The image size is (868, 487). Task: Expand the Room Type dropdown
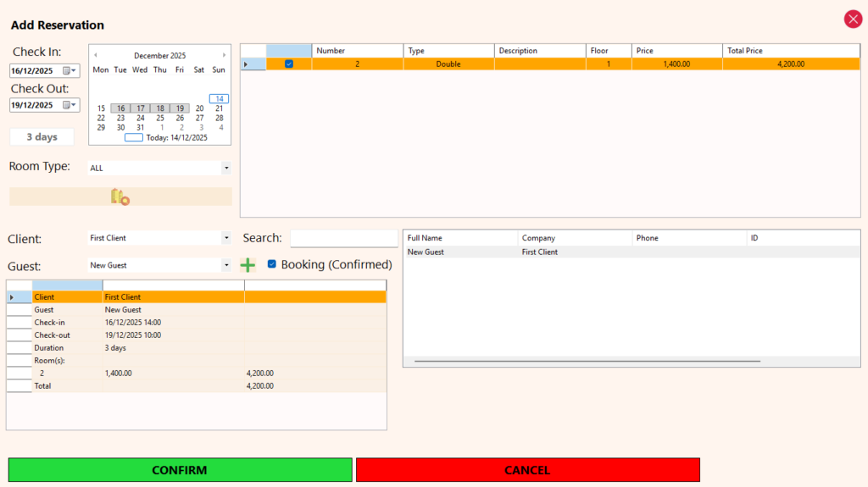tap(225, 169)
